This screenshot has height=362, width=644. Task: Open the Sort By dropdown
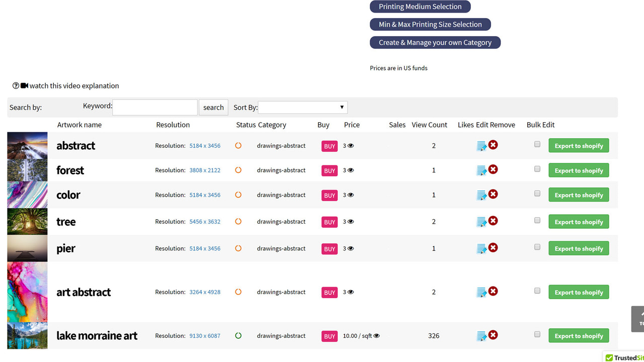click(x=302, y=107)
